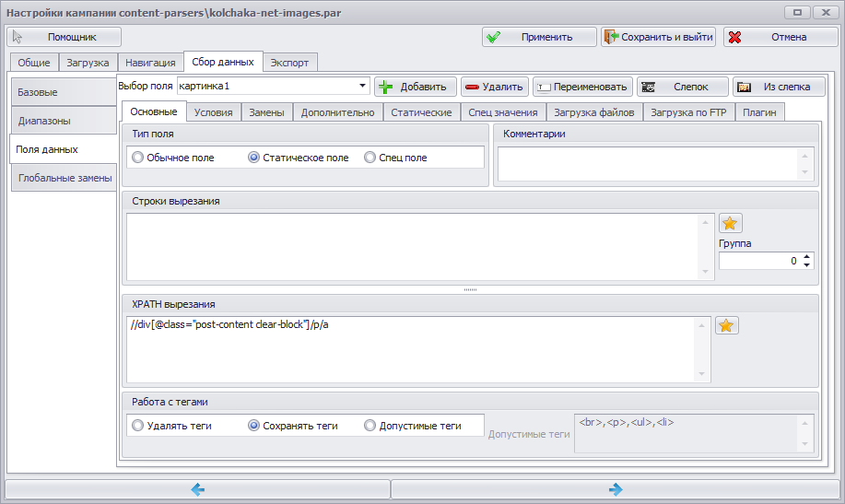845x504 pixels.
Task: Open the Помощник wizard
Action: click(x=65, y=37)
